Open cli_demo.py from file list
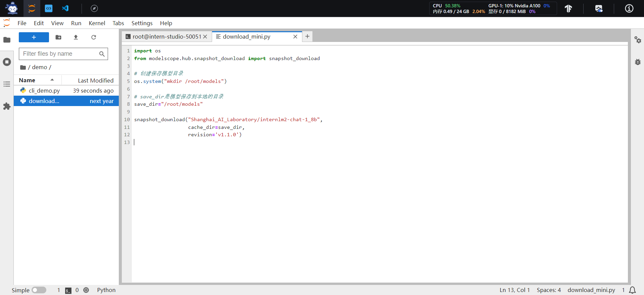The width and height of the screenshot is (644, 295). point(44,91)
